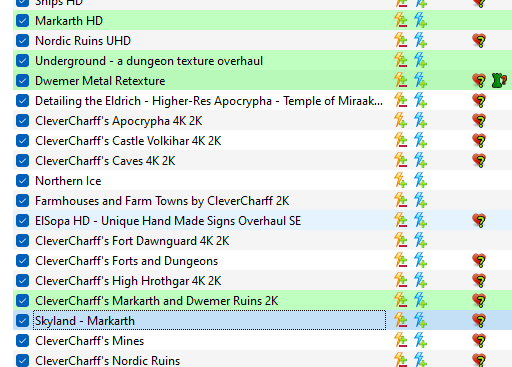
Task: Disable Dwemer Metal Retexture checkbox
Action: pos(22,81)
